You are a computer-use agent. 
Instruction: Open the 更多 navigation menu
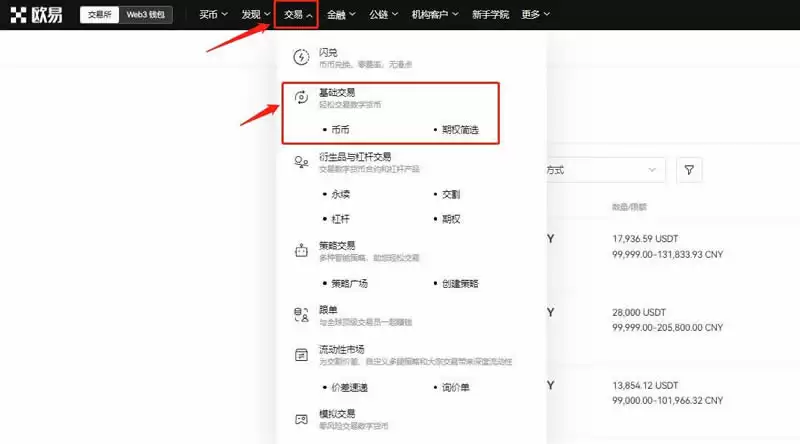(x=535, y=15)
